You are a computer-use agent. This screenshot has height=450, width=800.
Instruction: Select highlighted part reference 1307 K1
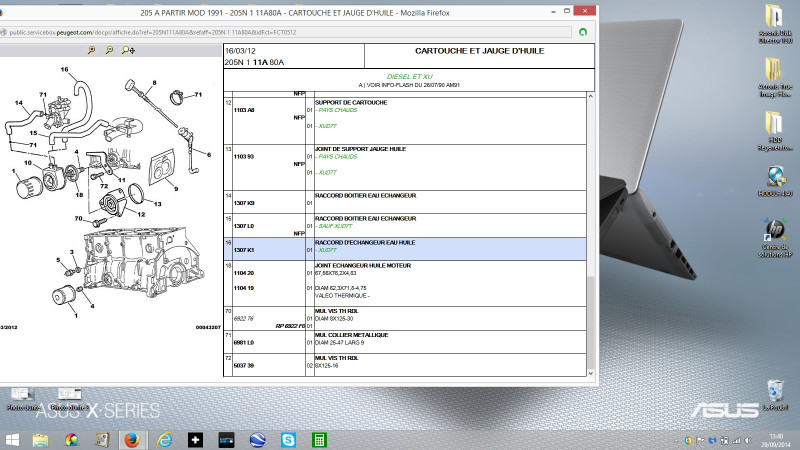pyautogui.click(x=244, y=250)
